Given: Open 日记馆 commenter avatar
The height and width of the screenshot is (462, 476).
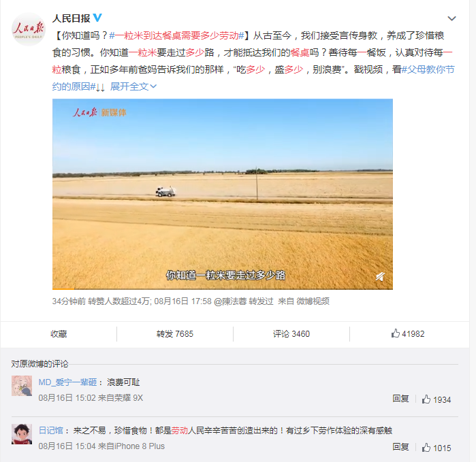Looking at the screenshot, I should tap(22, 434).
